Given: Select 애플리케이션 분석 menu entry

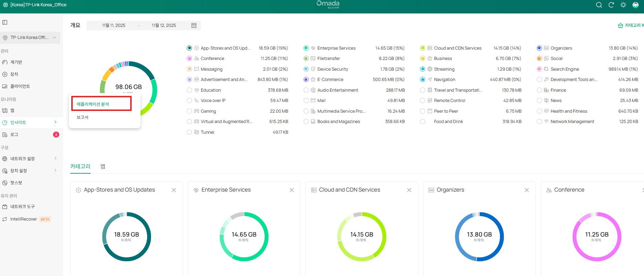Looking at the screenshot, I should click(x=93, y=104).
